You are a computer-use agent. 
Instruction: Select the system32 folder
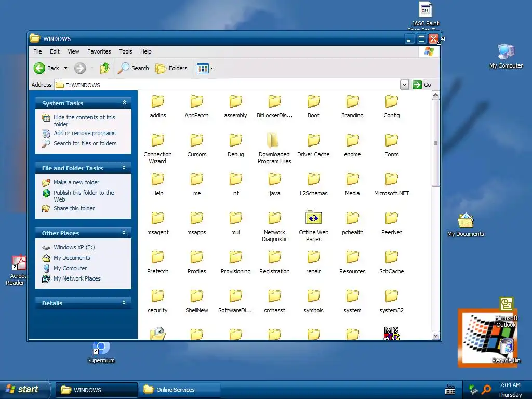tap(392, 302)
